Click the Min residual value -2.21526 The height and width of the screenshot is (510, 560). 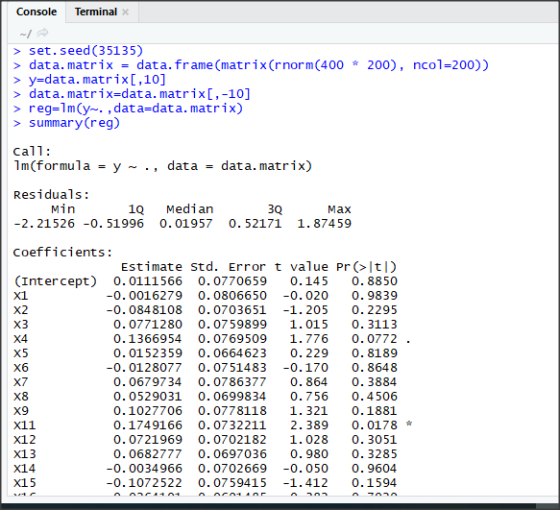coord(44,224)
